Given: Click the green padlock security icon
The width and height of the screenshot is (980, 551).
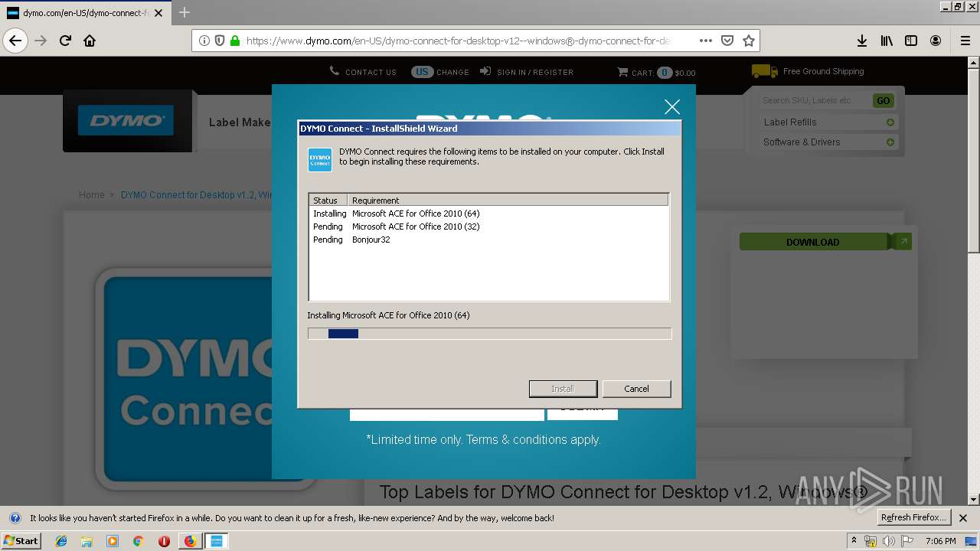Looking at the screenshot, I should 234,41.
